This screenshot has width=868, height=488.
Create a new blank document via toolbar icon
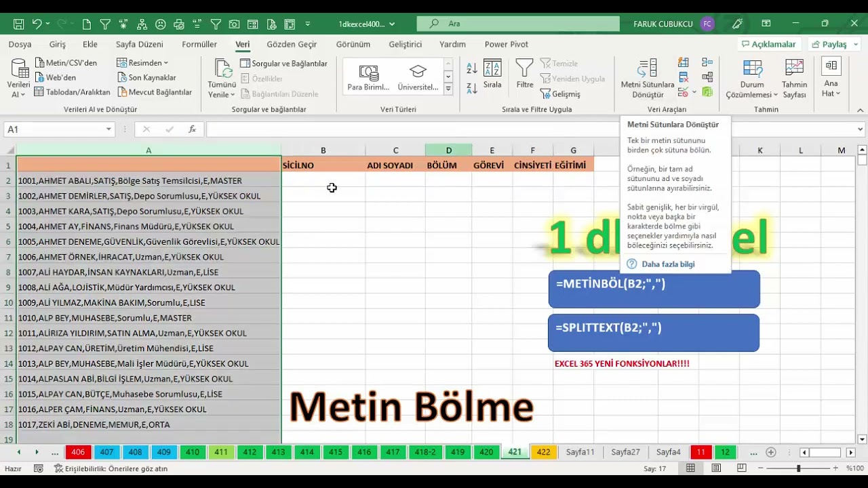click(x=87, y=24)
